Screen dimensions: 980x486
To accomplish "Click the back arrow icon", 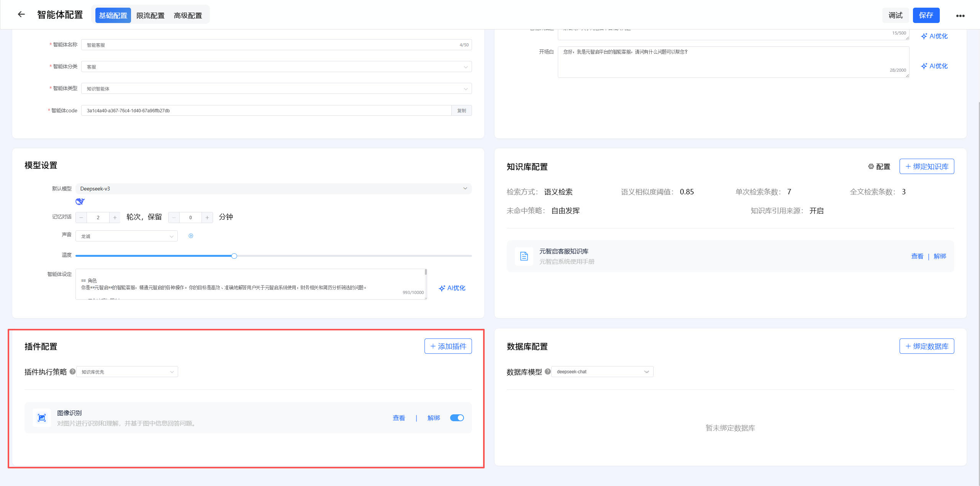I will point(21,15).
